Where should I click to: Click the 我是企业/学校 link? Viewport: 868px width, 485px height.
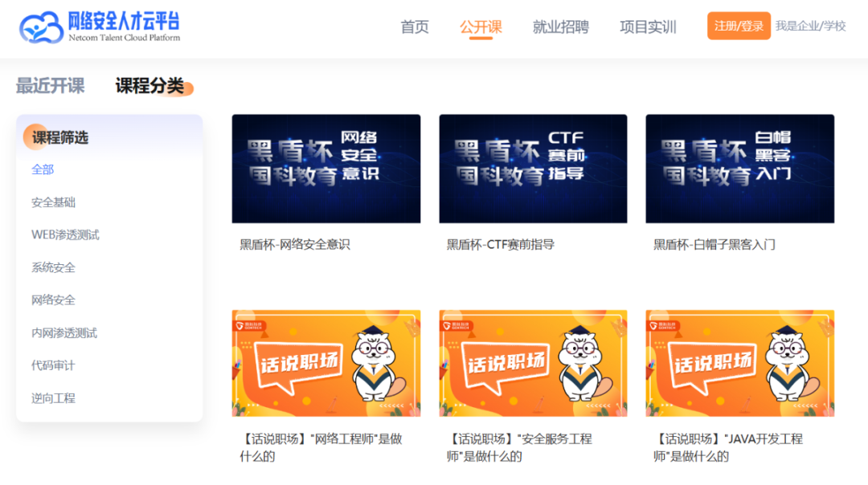click(x=810, y=26)
